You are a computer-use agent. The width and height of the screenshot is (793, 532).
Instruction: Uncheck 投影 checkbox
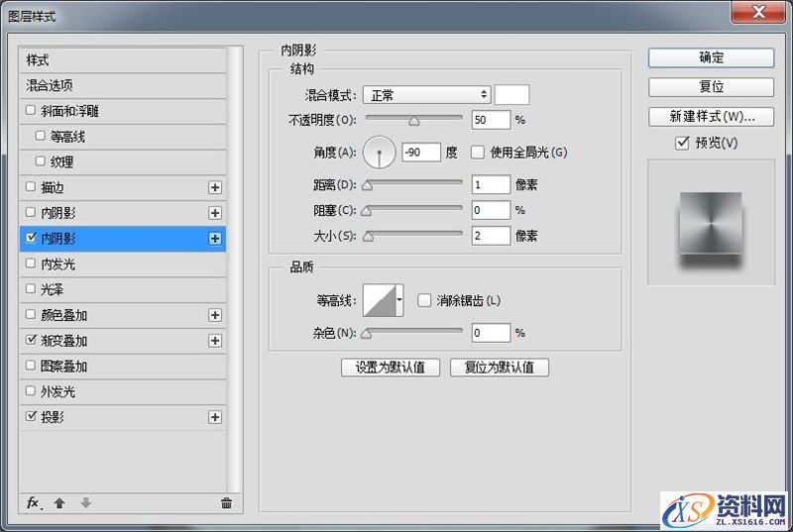31,416
